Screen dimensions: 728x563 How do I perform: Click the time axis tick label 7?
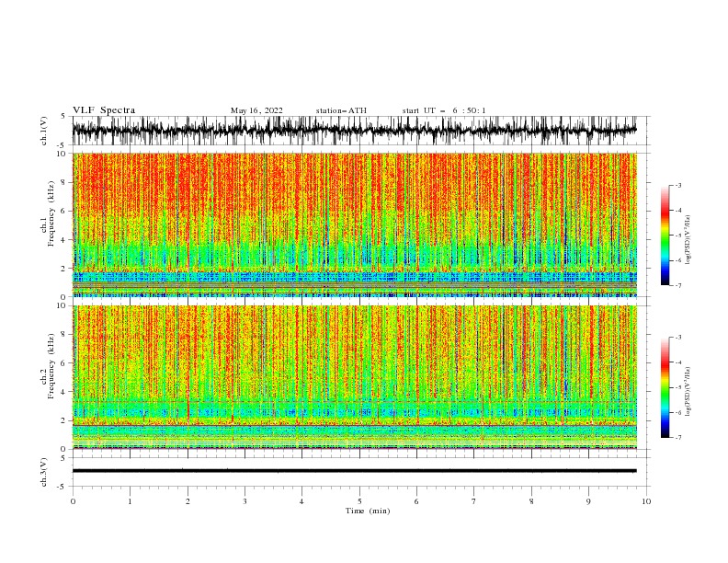point(474,501)
